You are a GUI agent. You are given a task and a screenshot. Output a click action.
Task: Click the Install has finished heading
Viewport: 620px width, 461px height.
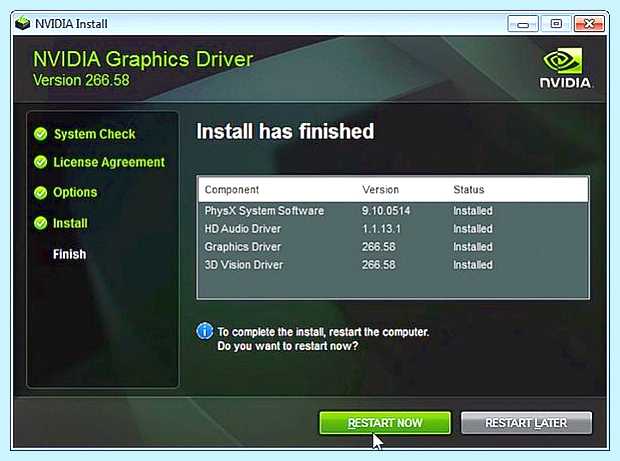(x=285, y=131)
